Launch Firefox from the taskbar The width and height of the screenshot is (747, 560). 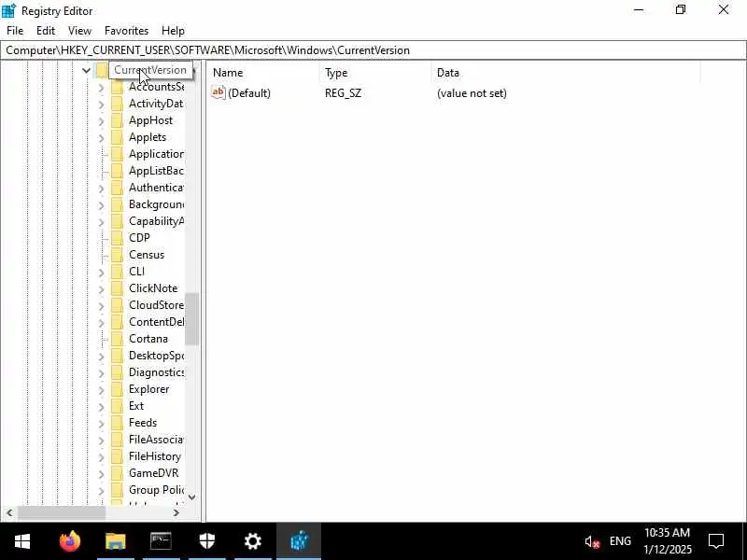[69, 541]
